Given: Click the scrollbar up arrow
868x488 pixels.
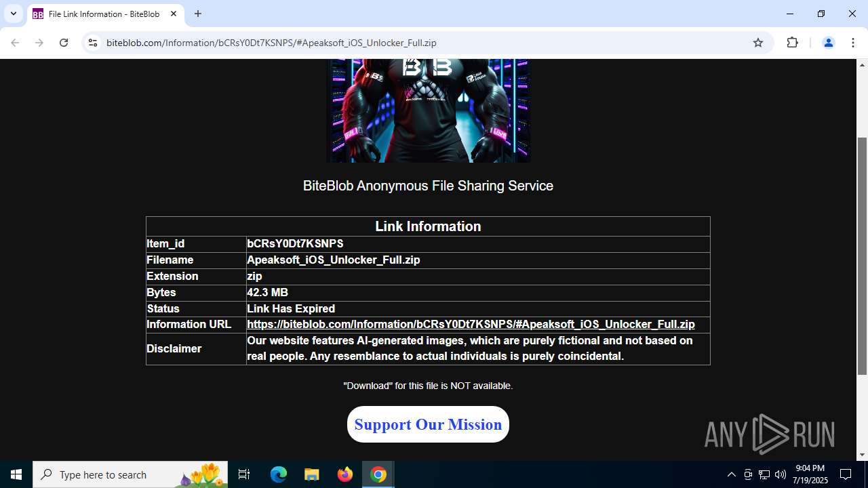Looking at the screenshot, I should (x=862, y=64).
